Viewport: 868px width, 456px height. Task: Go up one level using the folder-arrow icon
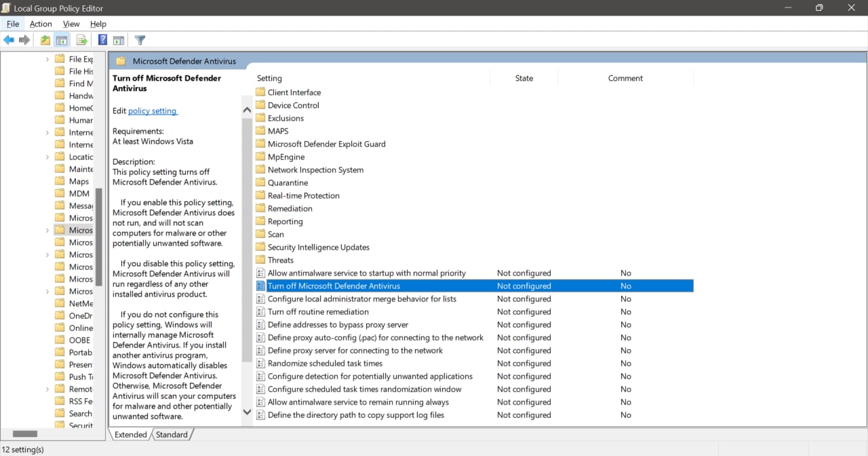[45, 40]
